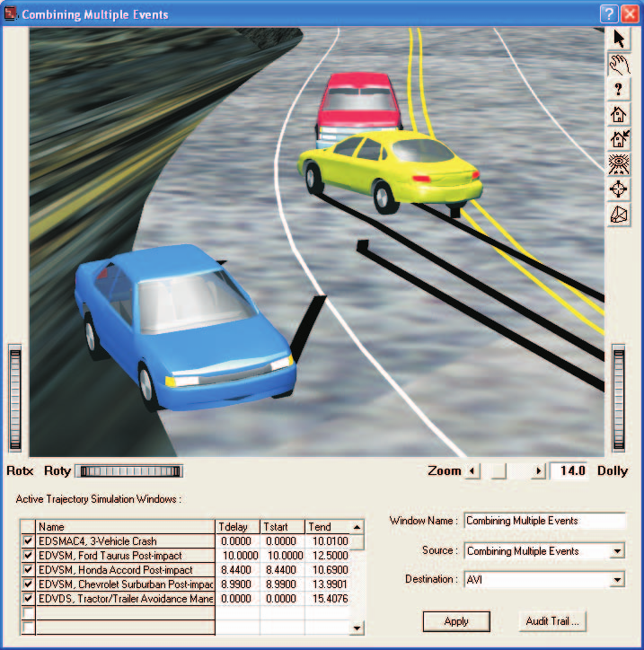
Task: Select the EDSMAC4, 3-Vehicle Crash name cell
Action: pos(125,541)
